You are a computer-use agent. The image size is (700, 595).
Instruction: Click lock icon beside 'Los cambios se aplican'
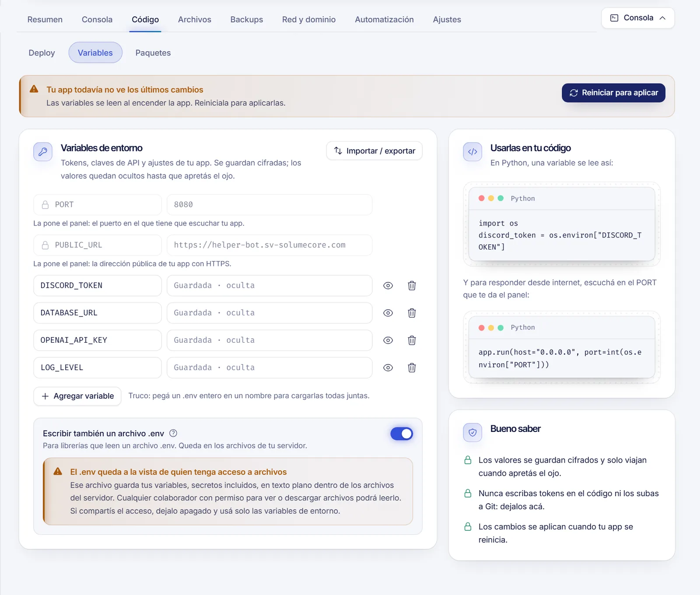point(468,527)
